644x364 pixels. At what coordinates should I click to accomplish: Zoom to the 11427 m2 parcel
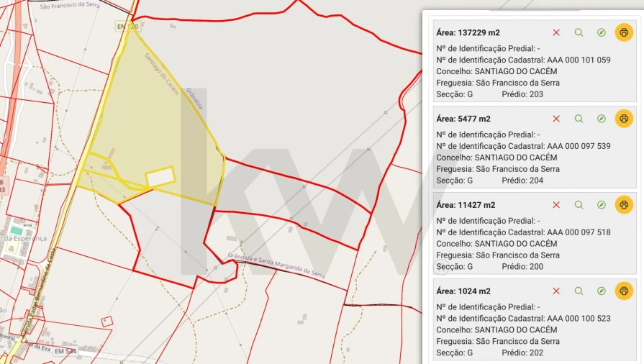point(579,205)
